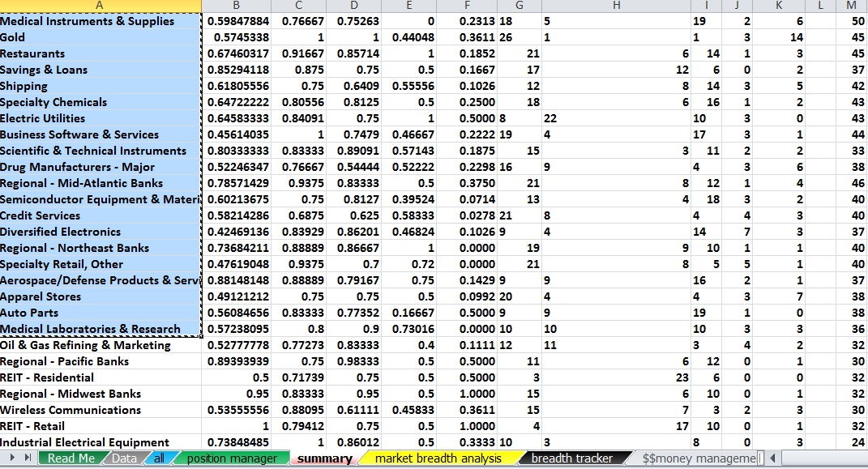Select 'Oil & Gas Refining & Marketing' cell
Image resolution: width=868 pixels, height=469 pixels.
coord(100,345)
